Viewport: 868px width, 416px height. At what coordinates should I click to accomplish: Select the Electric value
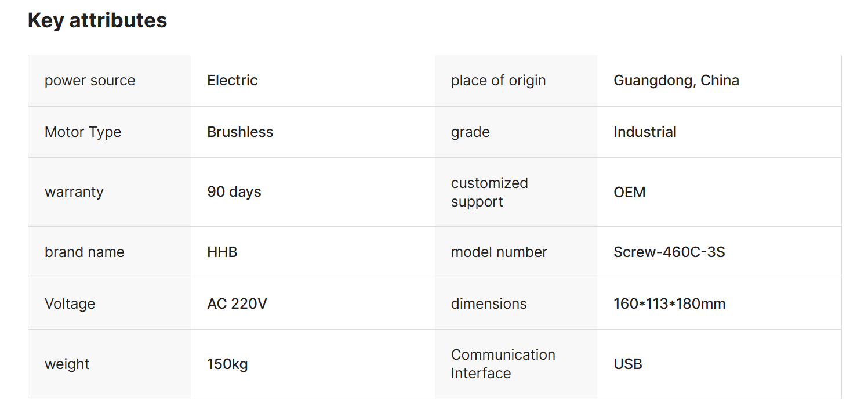tap(233, 81)
